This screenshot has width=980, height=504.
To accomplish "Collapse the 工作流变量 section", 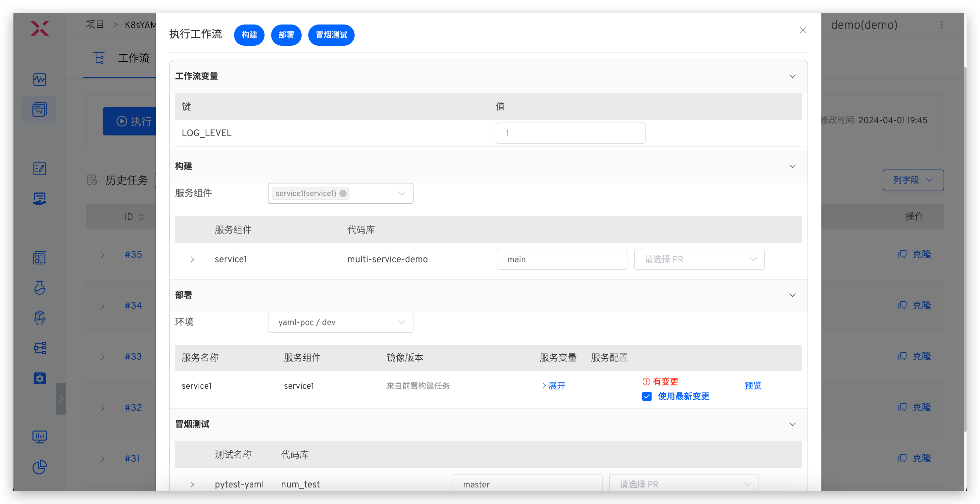I will tap(793, 76).
